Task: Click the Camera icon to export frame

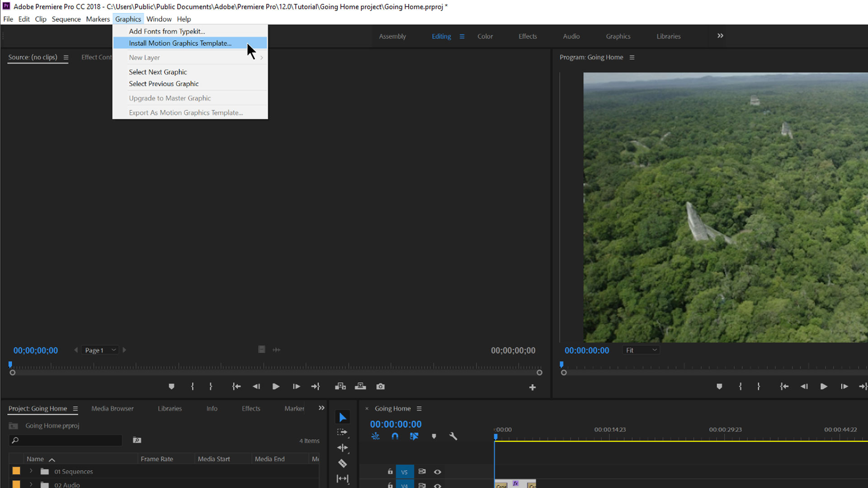Action: [380, 386]
